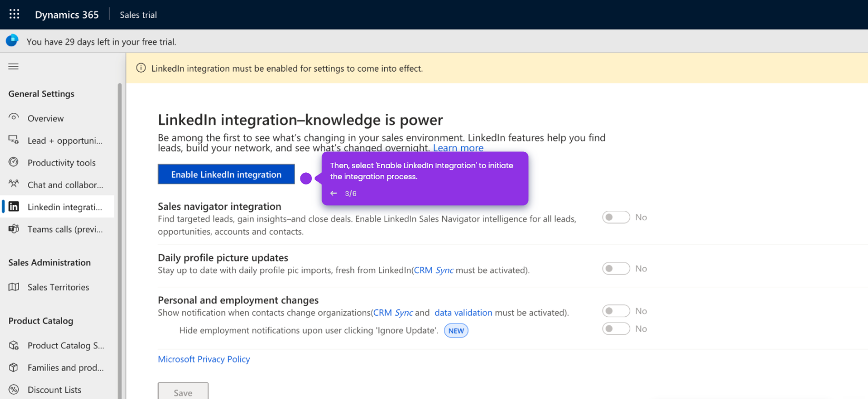This screenshot has height=399, width=868.
Task: Go back using tooltip arrow
Action: tap(334, 193)
